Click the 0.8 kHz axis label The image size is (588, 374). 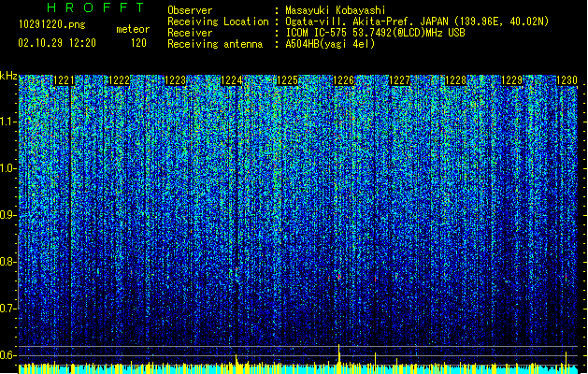pyautogui.click(x=7, y=262)
